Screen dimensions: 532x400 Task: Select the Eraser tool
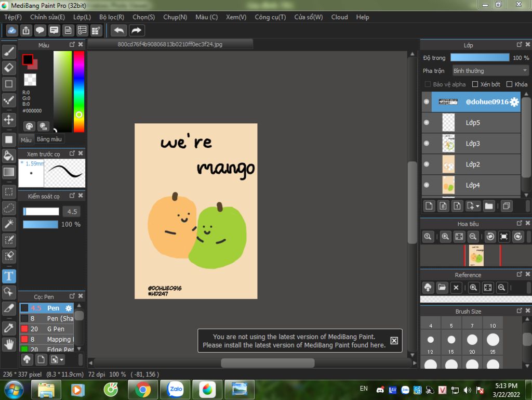9,68
